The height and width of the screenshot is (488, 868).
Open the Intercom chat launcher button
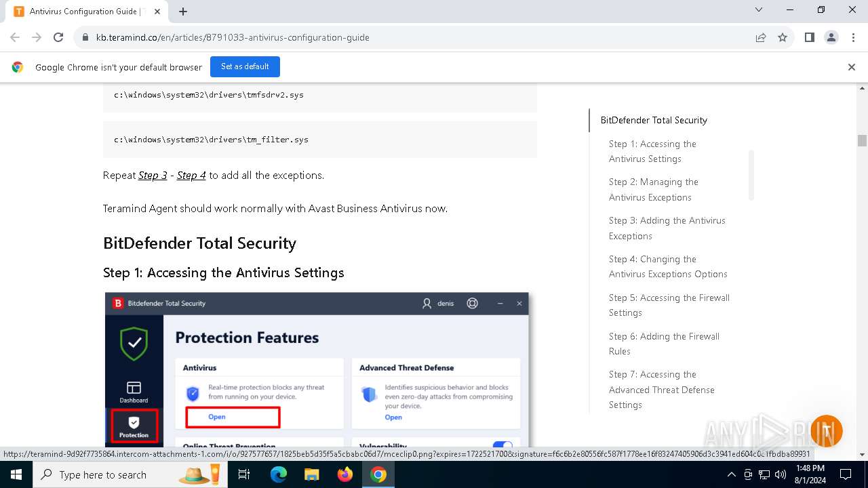click(x=826, y=431)
